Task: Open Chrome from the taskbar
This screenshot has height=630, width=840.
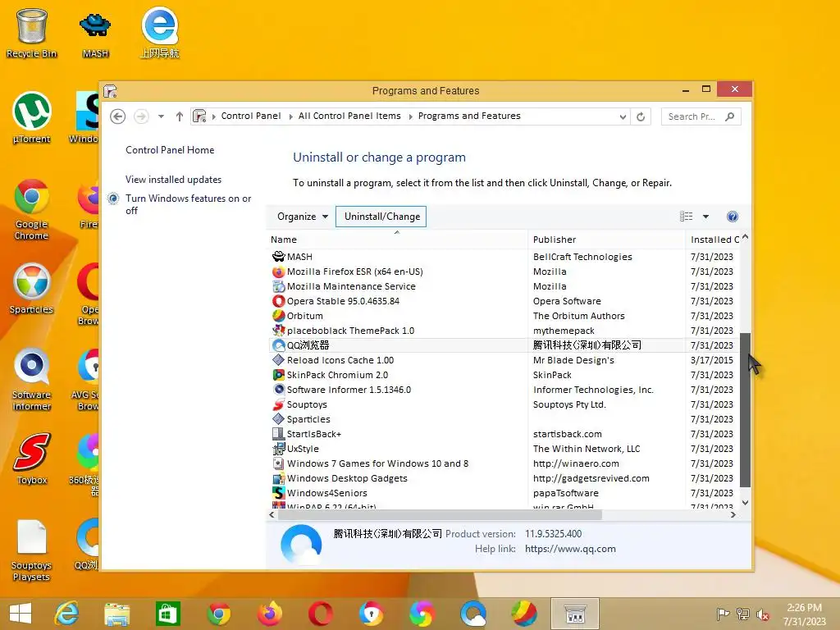Action: (218, 614)
